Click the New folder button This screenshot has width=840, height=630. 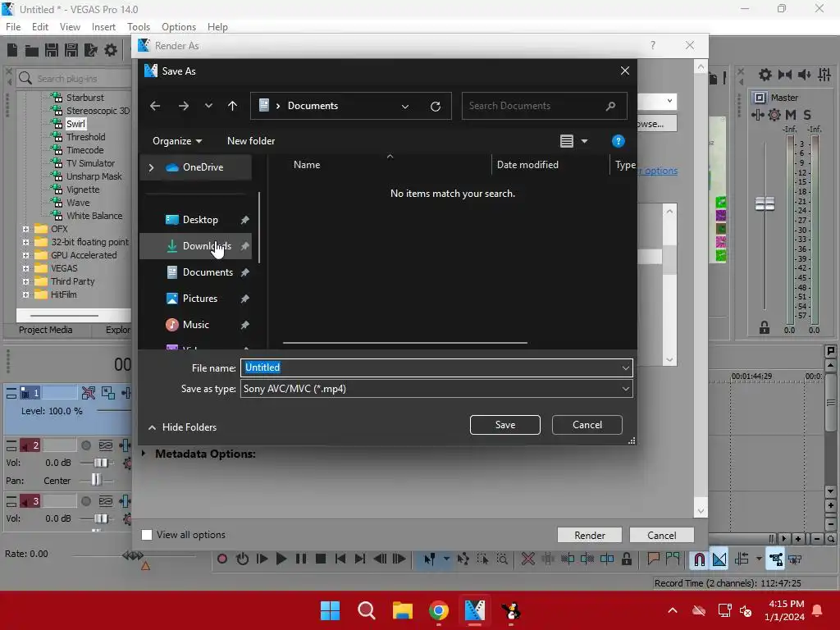click(251, 141)
